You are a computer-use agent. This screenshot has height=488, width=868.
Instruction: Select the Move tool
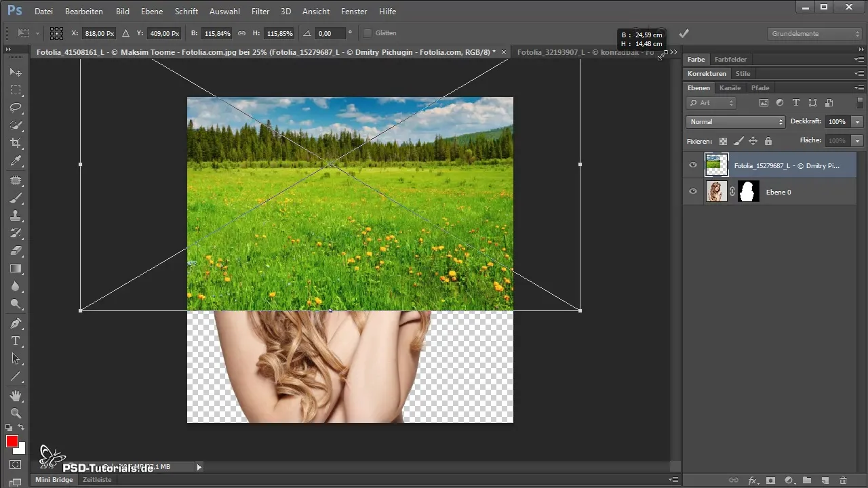(16, 72)
